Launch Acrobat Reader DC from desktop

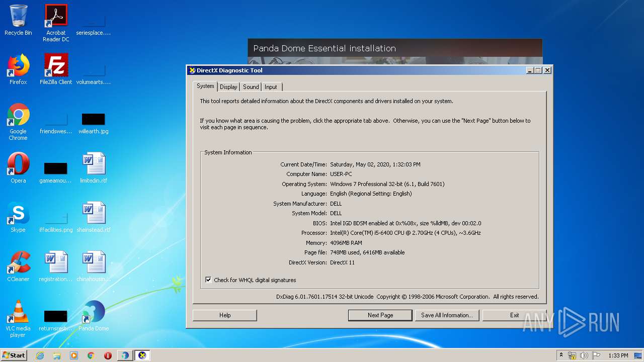coord(56,23)
